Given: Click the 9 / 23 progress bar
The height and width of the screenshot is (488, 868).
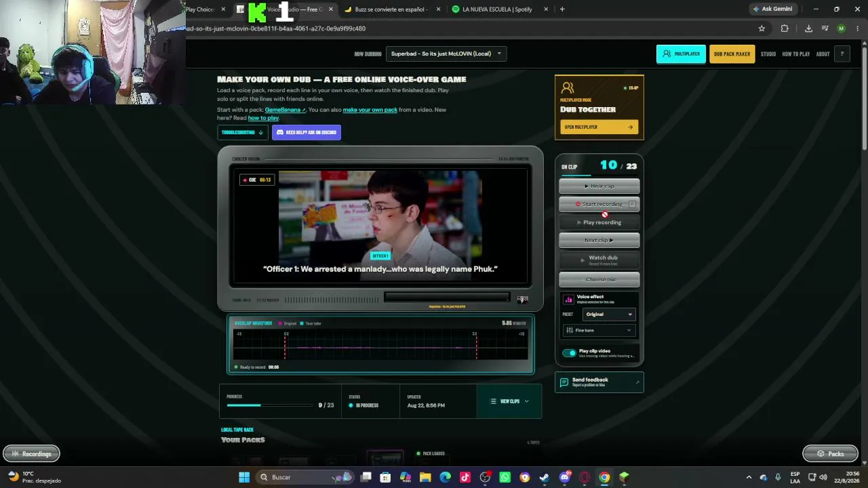Looking at the screenshot, I should tap(270, 405).
